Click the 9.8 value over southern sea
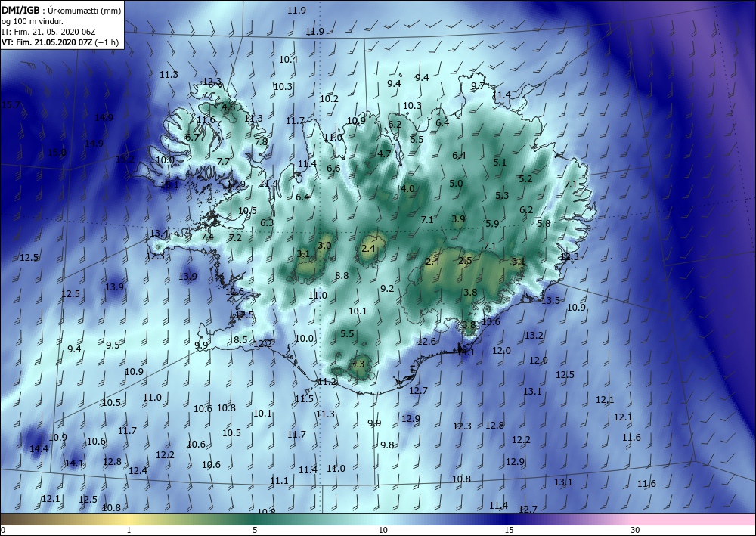This screenshot has width=756, height=536. (x=387, y=445)
